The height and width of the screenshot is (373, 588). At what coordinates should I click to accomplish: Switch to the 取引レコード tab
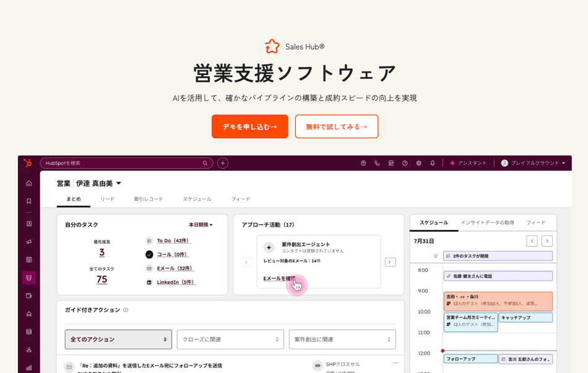coord(149,199)
